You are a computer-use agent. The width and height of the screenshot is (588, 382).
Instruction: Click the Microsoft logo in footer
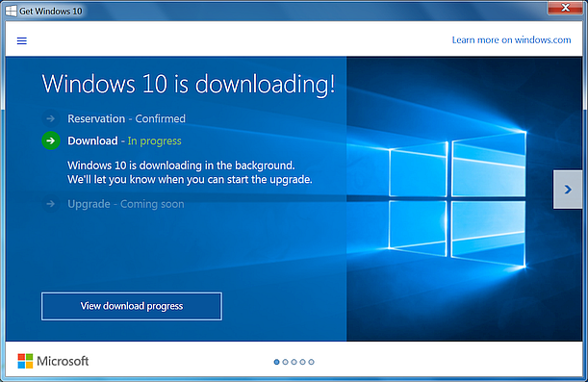[x=53, y=361]
